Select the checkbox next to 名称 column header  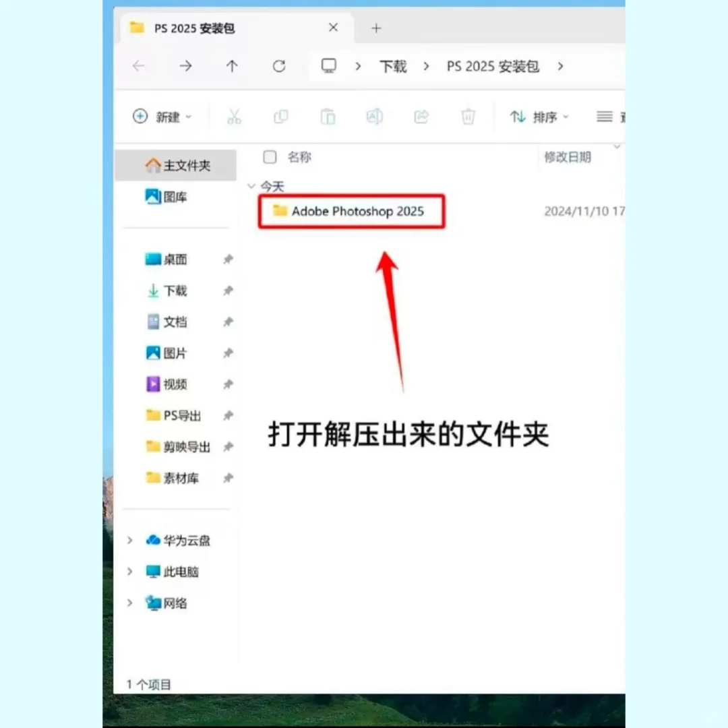(x=270, y=157)
